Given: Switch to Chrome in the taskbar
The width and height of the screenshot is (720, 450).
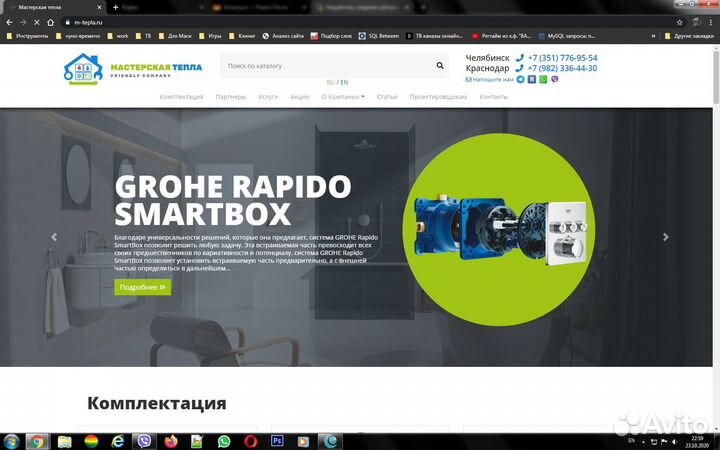Looking at the screenshot, I should click(x=36, y=442).
